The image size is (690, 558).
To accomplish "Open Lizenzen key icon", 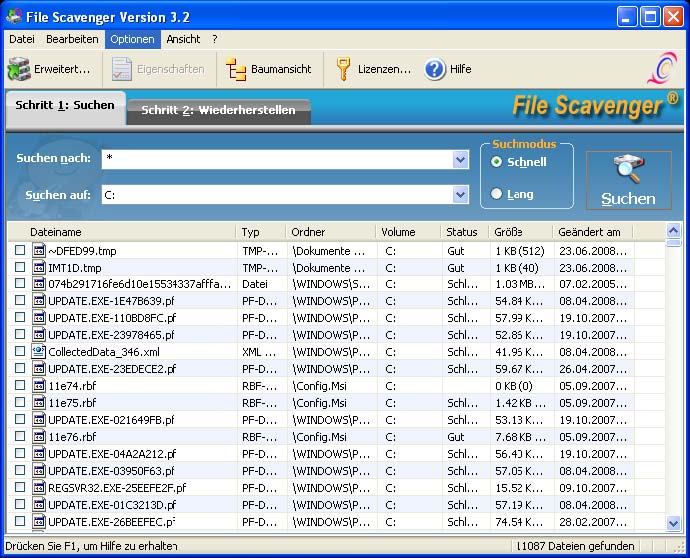I will tap(343, 69).
